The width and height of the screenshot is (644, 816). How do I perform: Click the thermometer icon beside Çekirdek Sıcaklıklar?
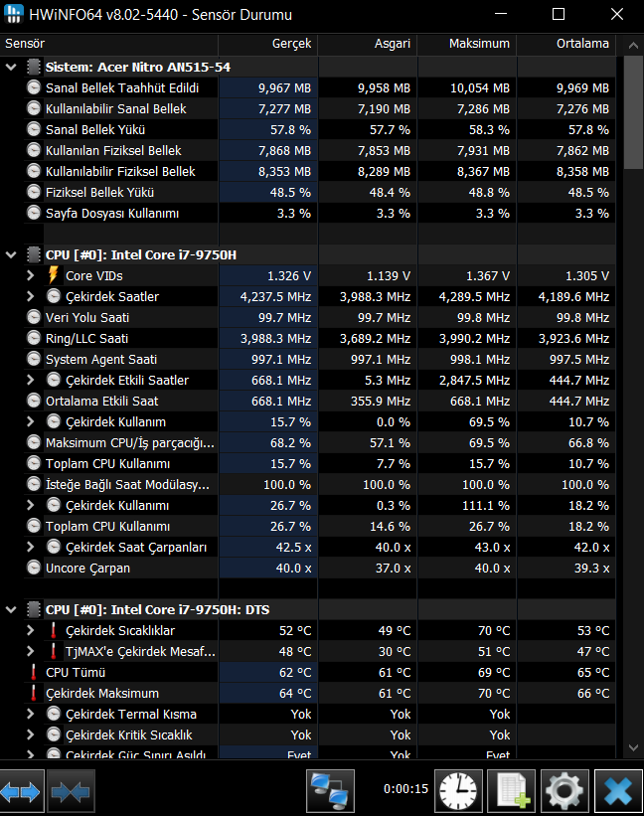54,631
